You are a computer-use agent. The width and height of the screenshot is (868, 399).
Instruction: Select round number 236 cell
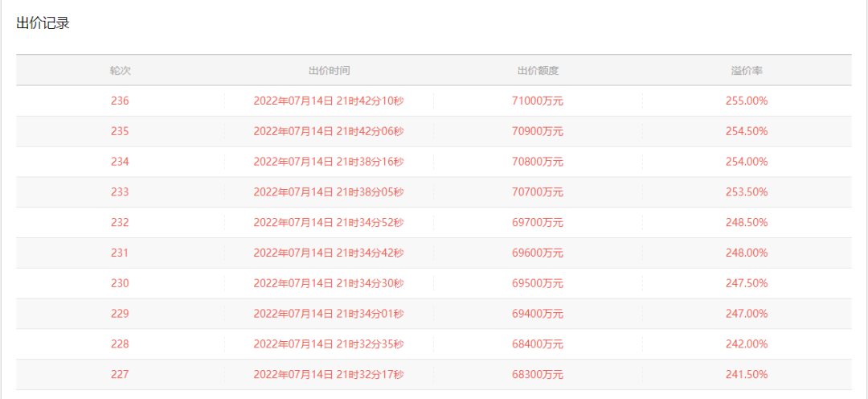(x=121, y=101)
